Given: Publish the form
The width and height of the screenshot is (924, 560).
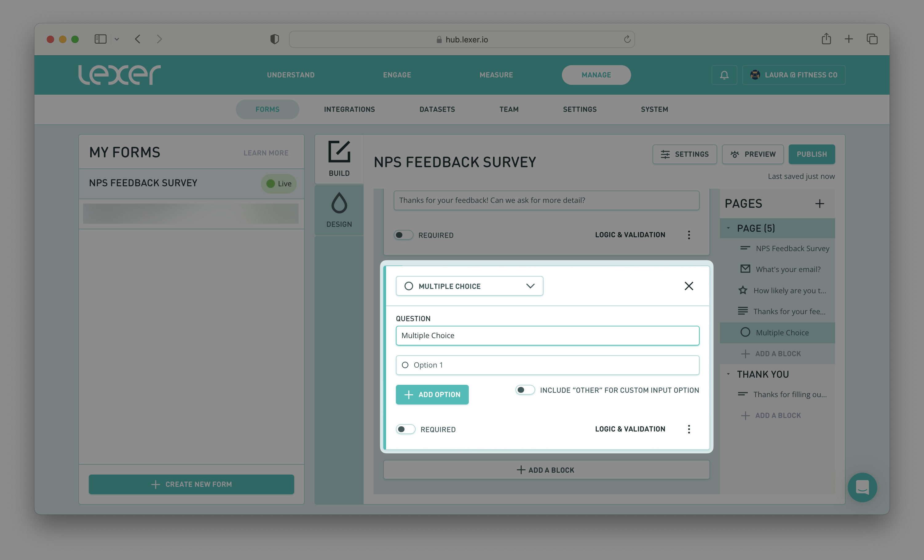Looking at the screenshot, I should [x=811, y=154].
